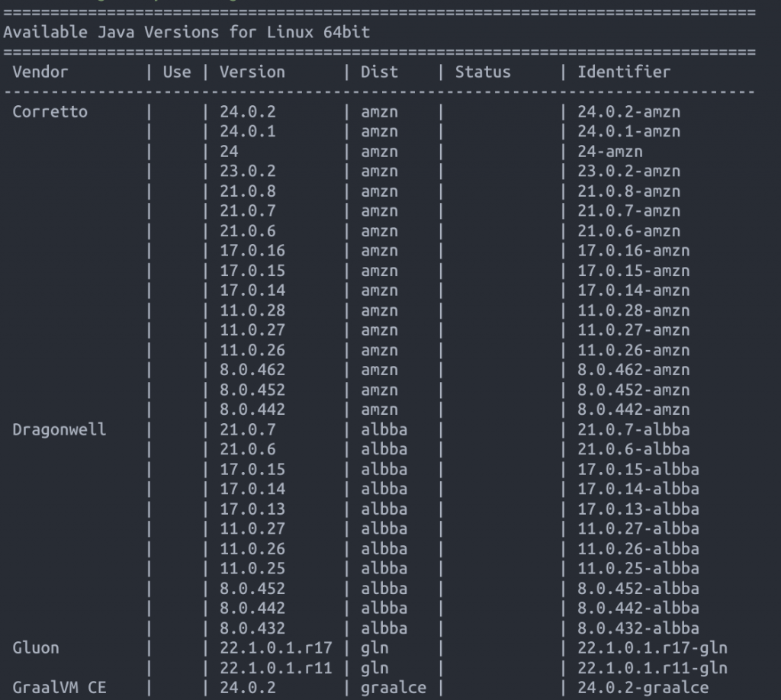Click the Status column header
This screenshot has width=781, height=700.
[x=483, y=72]
